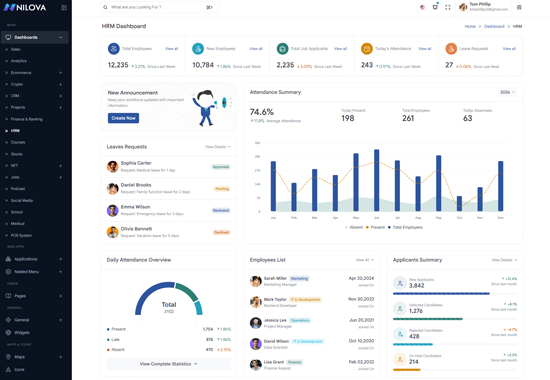Viewport: 550px width, 380px height.
Task: Click the Pages sidebar icon
Action: tap(8, 296)
